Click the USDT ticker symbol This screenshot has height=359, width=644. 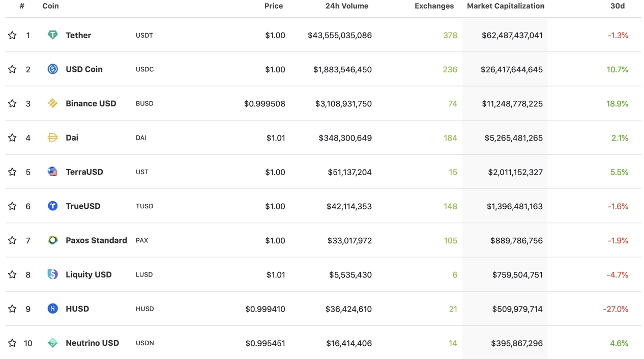click(x=144, y=35)
